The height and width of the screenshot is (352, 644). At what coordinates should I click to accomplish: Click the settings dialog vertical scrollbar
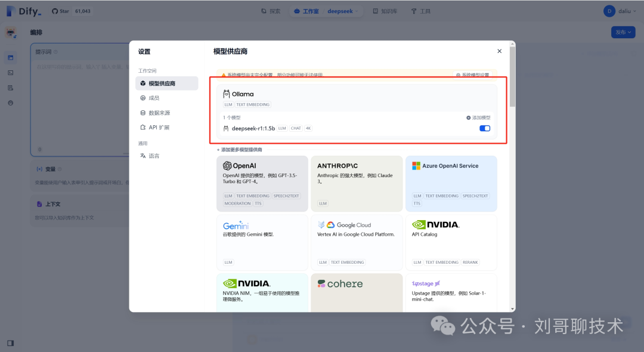513,76
